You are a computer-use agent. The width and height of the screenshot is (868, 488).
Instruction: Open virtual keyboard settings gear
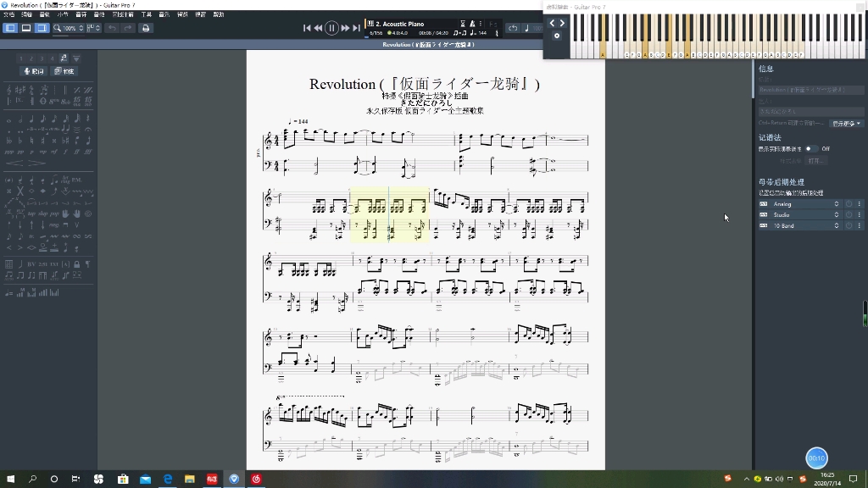[x=557, y=36]
